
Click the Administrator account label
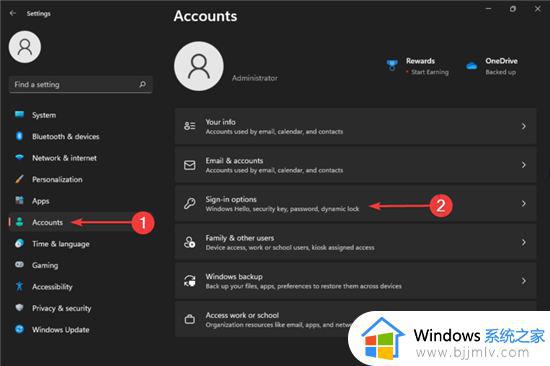click(255, 78)
